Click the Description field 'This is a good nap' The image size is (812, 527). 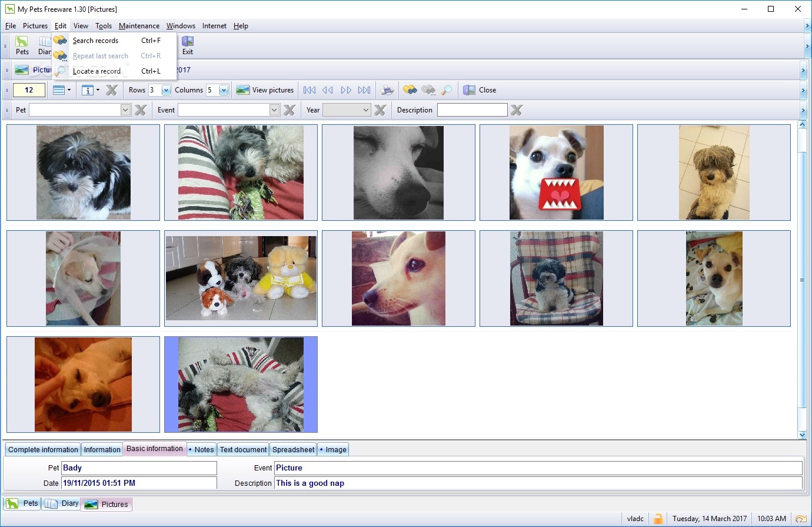pyautogui.click(x=538, y=483)
